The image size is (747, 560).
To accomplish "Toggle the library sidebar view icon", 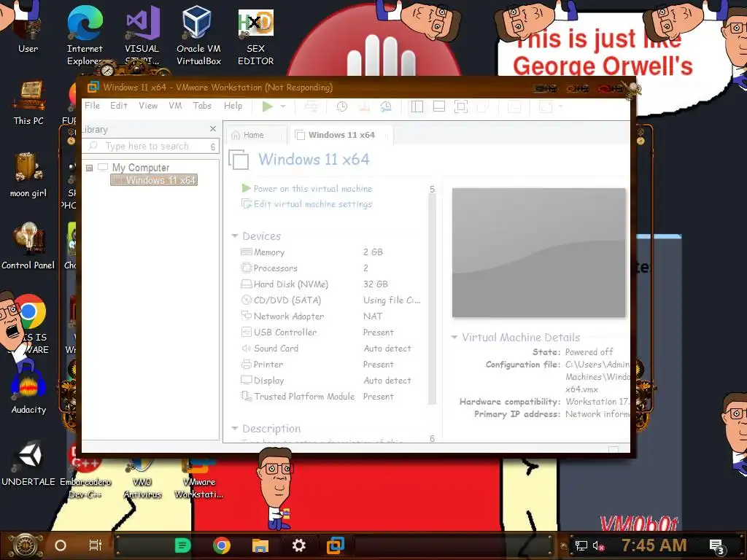I will [x=417, y=106].
